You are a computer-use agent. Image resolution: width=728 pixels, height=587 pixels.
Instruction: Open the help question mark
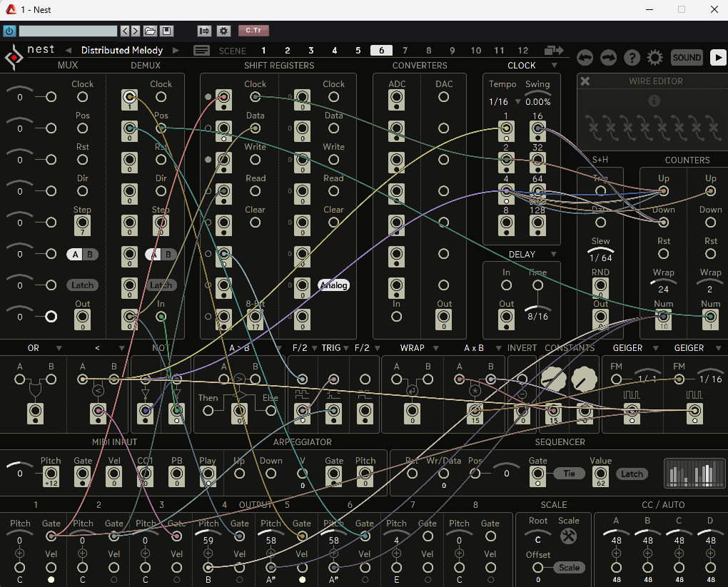click(632, 58)
